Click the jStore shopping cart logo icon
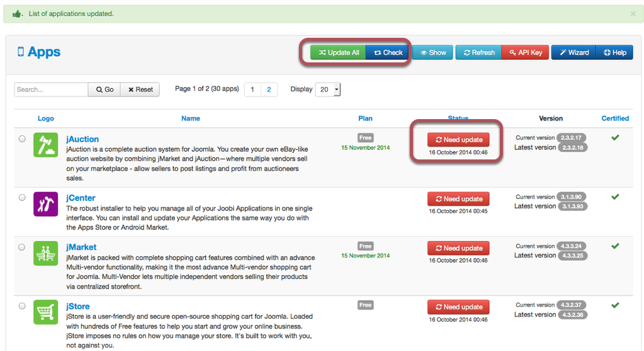Screen dimensions: 644x351 tap(45, 313)
